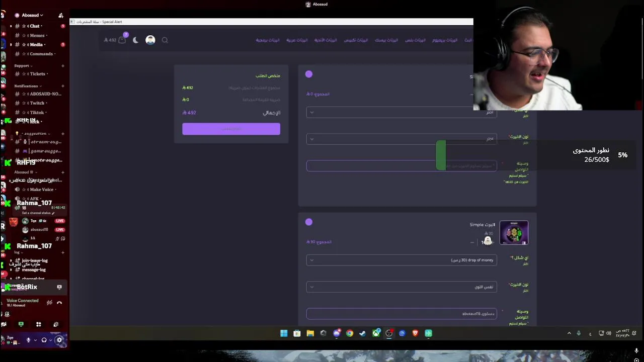Click the purple circle on Simple alert item
Viewport: 644px width, 362px height.
[309, 222]
